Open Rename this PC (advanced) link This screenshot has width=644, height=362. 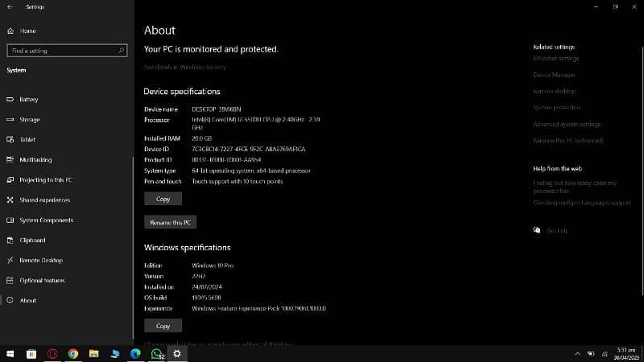tap(568, 140)
